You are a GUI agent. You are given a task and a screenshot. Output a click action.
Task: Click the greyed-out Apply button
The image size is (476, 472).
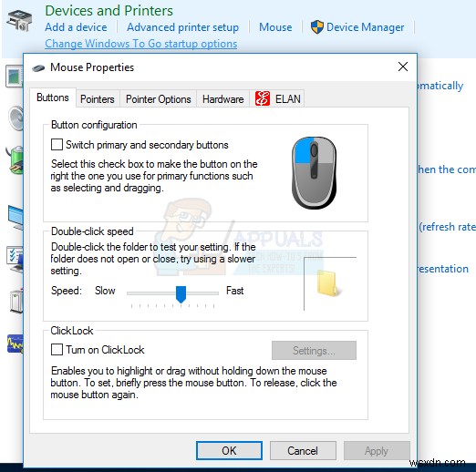377,450
